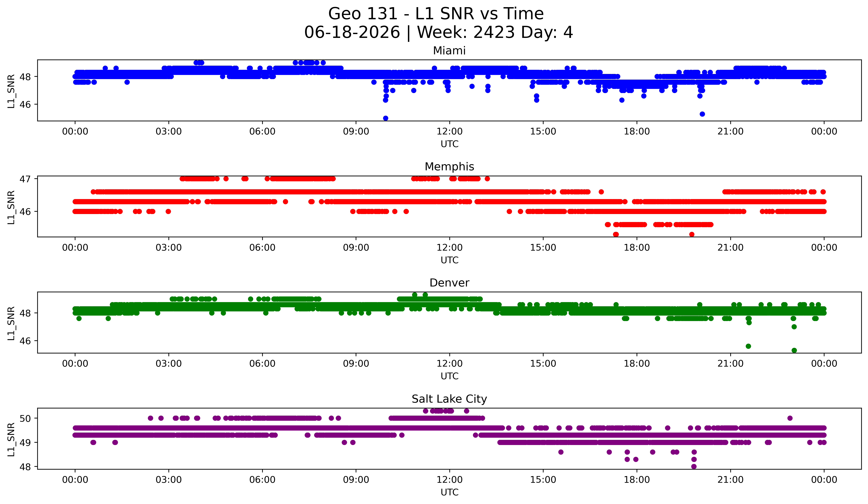This screenshot has width=868, height=504.
Task: Click the UTC axis label below Miami plot
Action: 449,144
